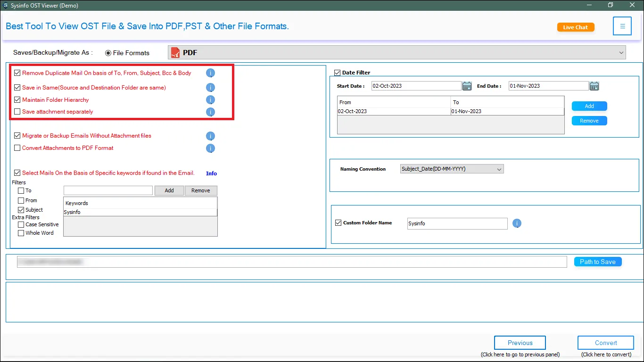
Task: Click info icon beside Remove Duplicate Mail
Action: point(210,73)
